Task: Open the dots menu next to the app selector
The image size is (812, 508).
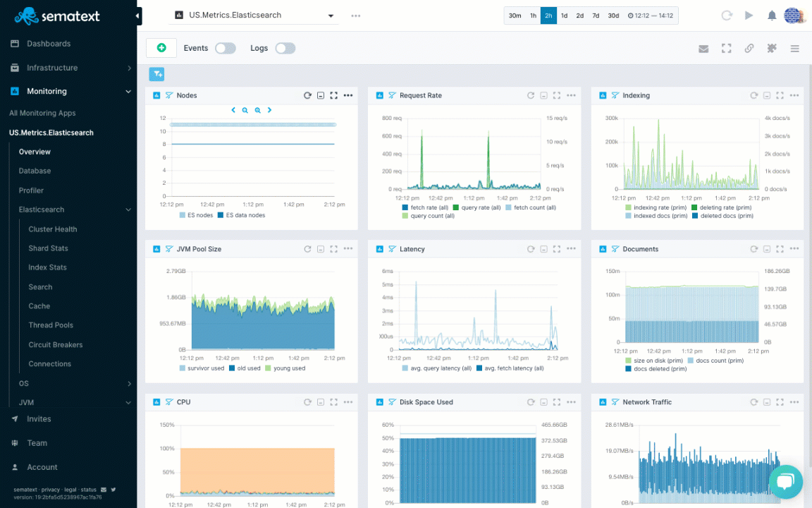Action: (356, 16)
